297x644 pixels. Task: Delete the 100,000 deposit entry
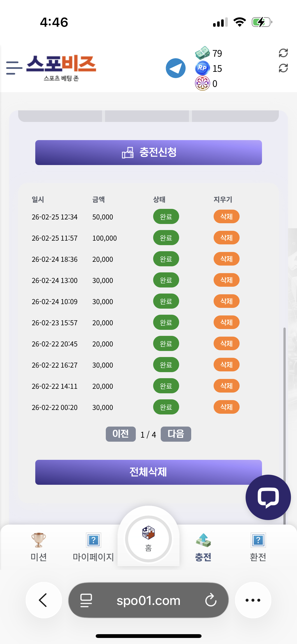point(226,238)
